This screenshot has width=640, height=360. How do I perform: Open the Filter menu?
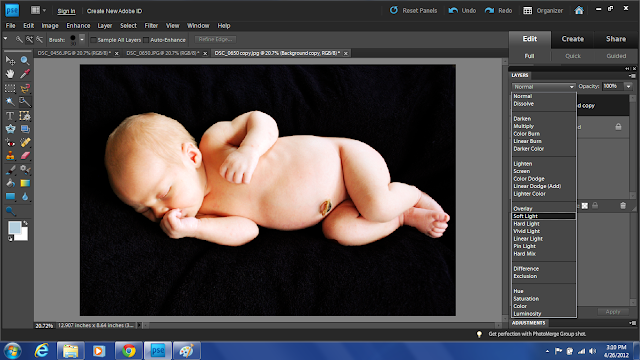(x=151, y=26)
